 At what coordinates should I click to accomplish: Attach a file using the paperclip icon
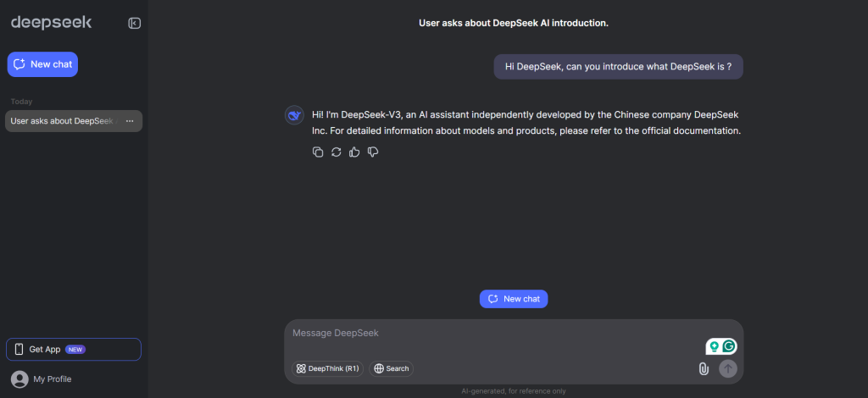[x=703, y=368]
